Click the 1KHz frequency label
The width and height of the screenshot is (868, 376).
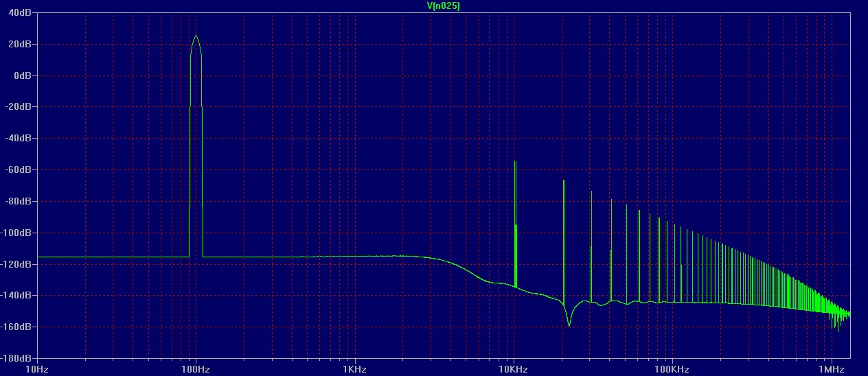355,369
